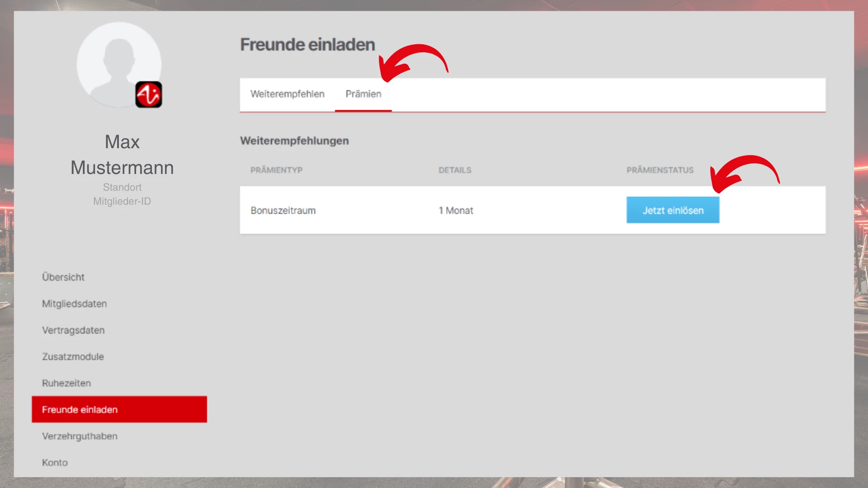The height and width of the screenshot is (488, 868).
Task: Click the red Ai logo badge
Action: coord(148,94)
